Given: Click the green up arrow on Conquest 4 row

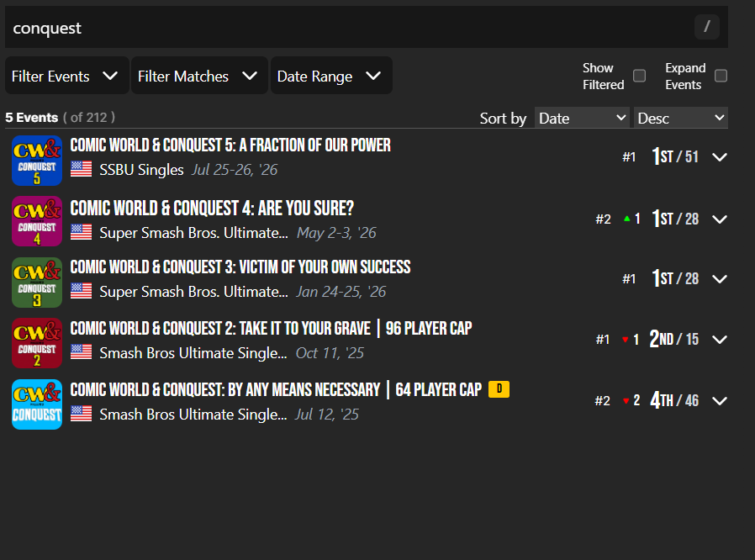Looking at the screenshot, I should (x=627, y=219).
